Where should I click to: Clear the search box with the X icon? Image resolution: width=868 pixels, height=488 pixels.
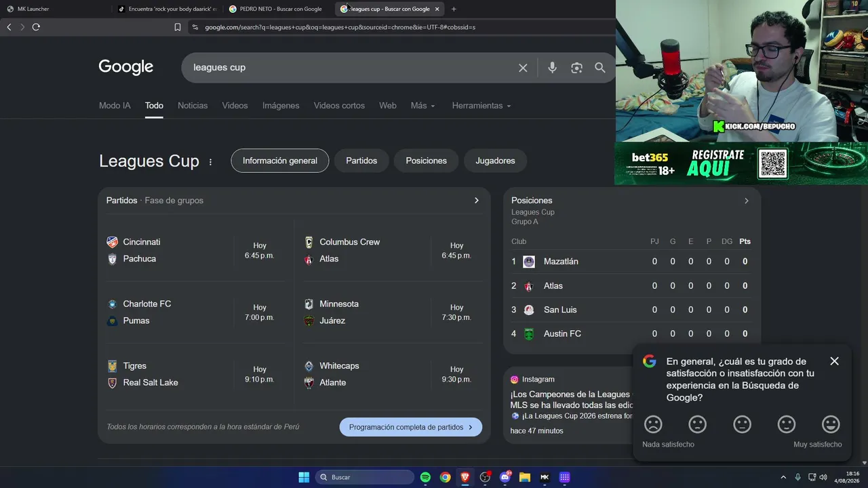pos(523,68)
